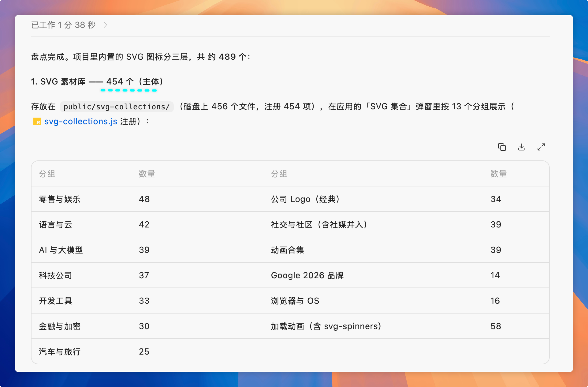The image size is (588, 387).
Task: Select the 动画合集 cell
Action: 287,250
